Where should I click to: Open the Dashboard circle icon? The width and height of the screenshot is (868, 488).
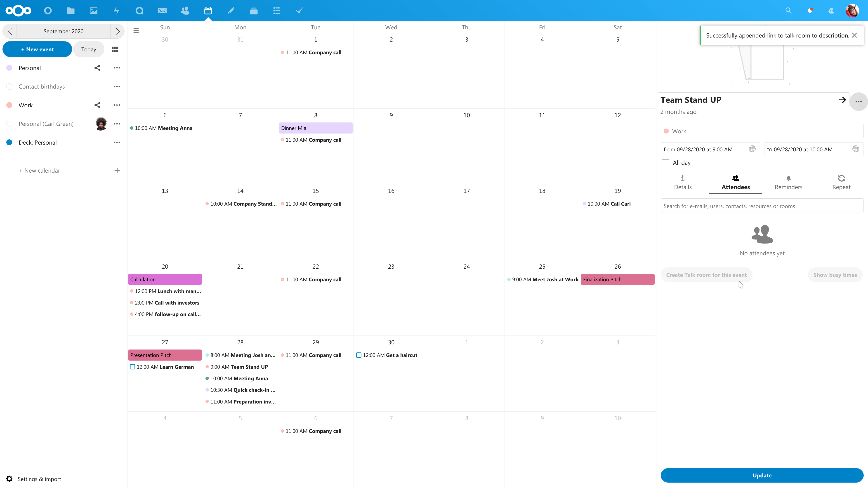48,10
